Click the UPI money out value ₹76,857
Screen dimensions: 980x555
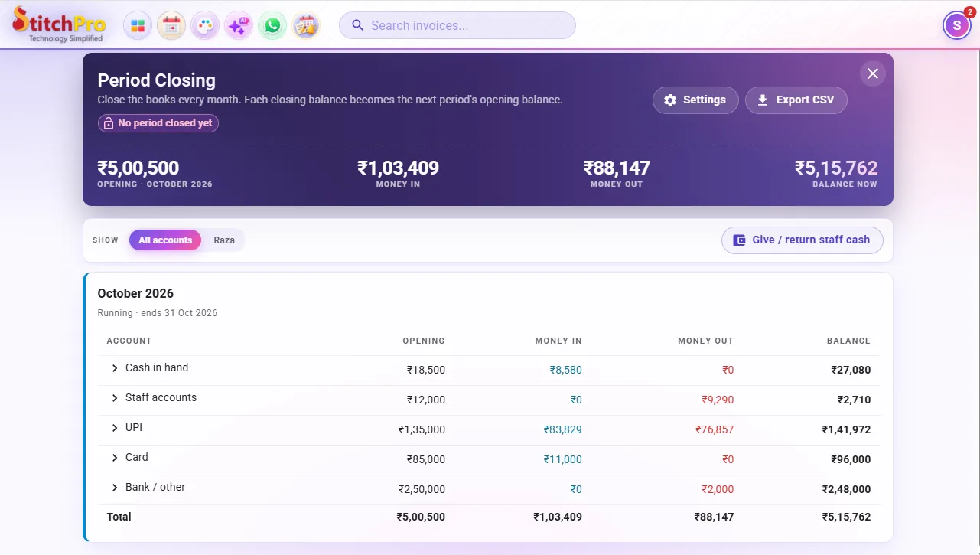[x=715, y=429]
